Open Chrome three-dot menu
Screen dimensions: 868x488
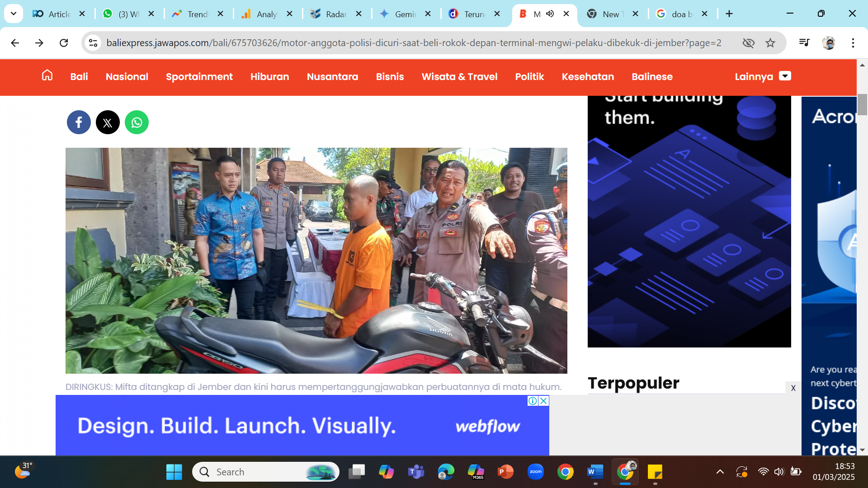(x=853, y=43)
